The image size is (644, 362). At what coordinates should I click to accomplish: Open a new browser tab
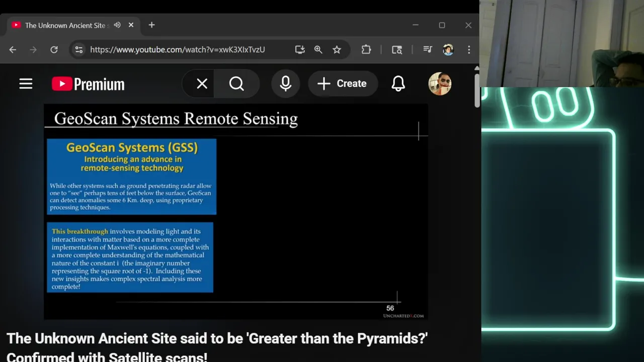151,25
